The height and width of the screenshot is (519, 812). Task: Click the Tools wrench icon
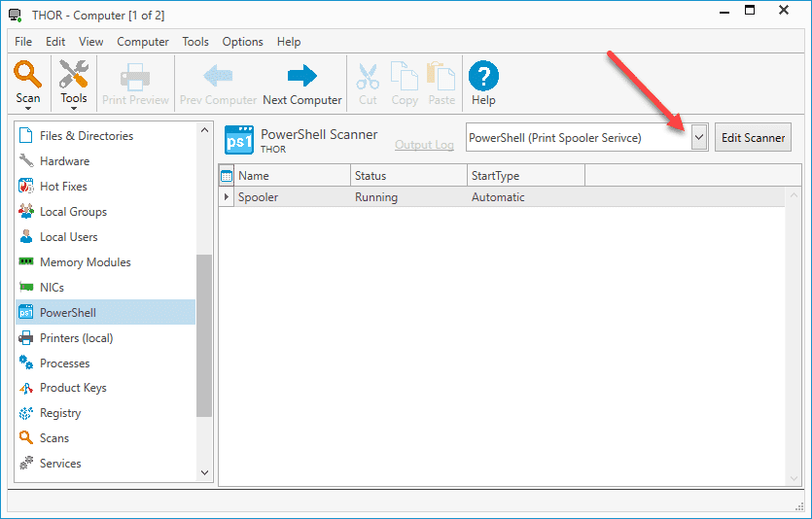tap(74, 74)
